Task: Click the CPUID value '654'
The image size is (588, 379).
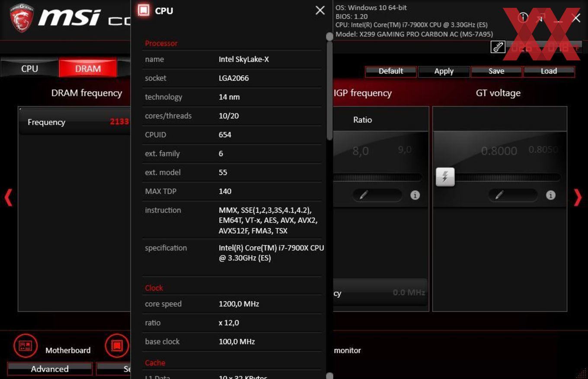Action: point(225,134)
